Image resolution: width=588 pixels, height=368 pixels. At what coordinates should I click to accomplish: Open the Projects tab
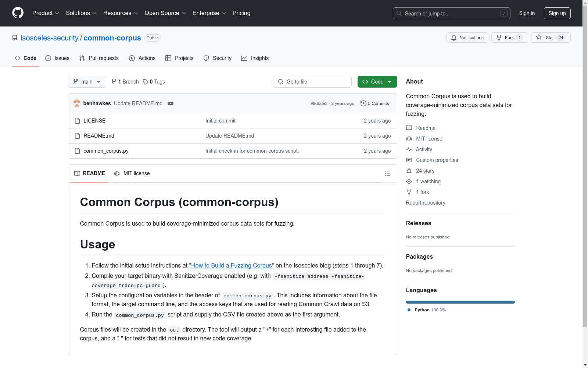click(179, 58)
